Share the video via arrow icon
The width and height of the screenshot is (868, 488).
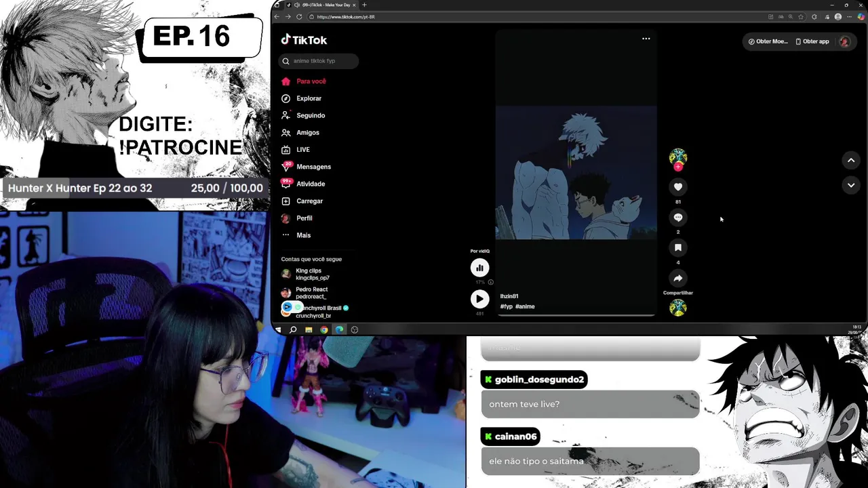click(x=678, y=278)
